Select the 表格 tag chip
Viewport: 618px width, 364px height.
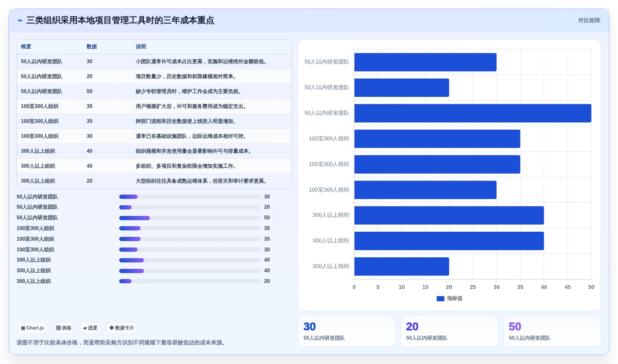[64, 328]
